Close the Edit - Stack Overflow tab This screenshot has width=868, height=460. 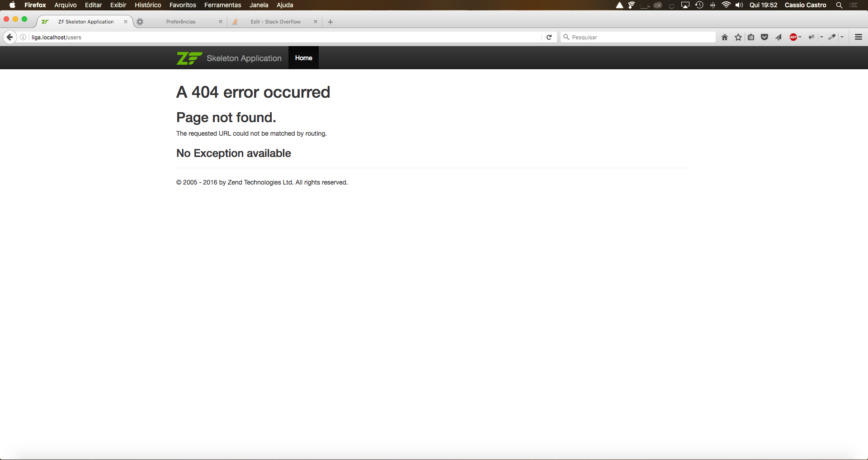(316, 22)
